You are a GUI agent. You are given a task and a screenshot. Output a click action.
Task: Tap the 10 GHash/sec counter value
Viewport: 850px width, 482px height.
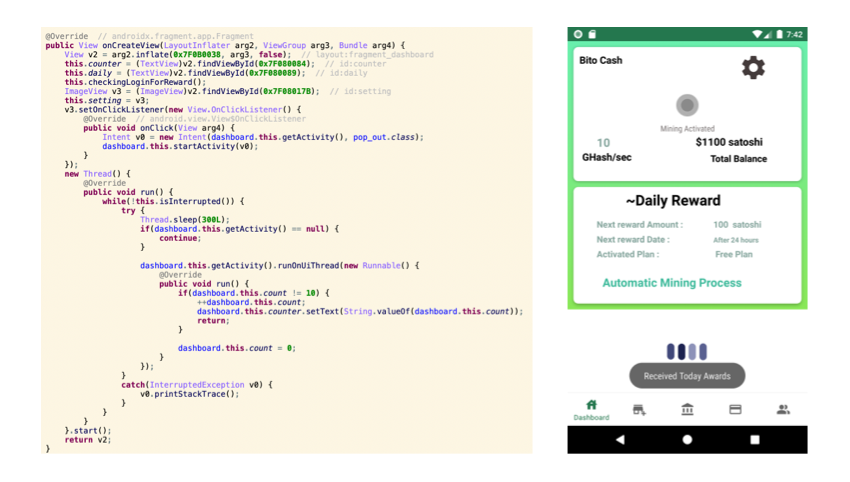tap(603, 143)
